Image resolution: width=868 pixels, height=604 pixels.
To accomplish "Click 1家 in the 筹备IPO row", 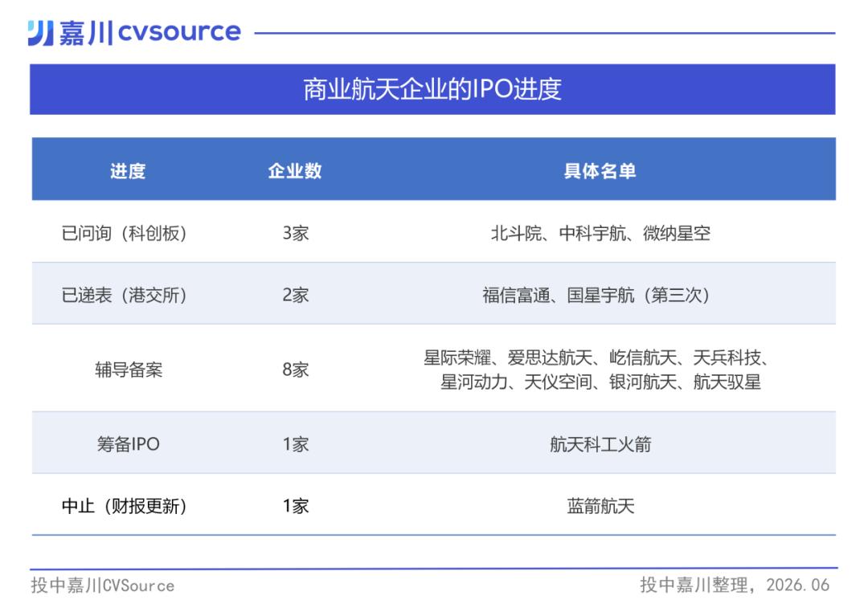I will click(x=296, y=443).
